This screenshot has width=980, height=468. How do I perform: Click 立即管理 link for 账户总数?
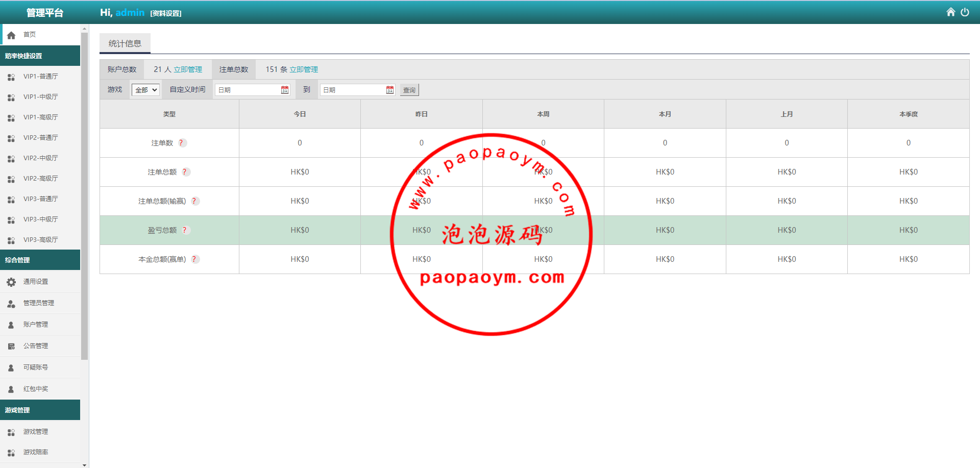188,69
